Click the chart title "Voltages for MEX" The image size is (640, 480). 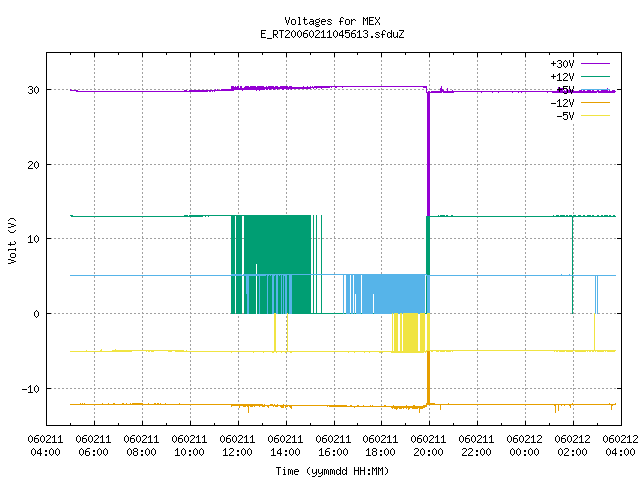pyautogui.click(x=332, y=21)
